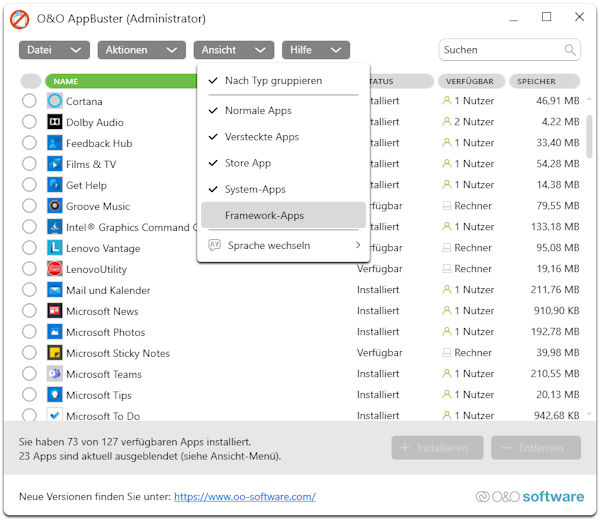Toggle Nach Typ gruppieren option
Screen dimensions: 600x519
(283, 81)
